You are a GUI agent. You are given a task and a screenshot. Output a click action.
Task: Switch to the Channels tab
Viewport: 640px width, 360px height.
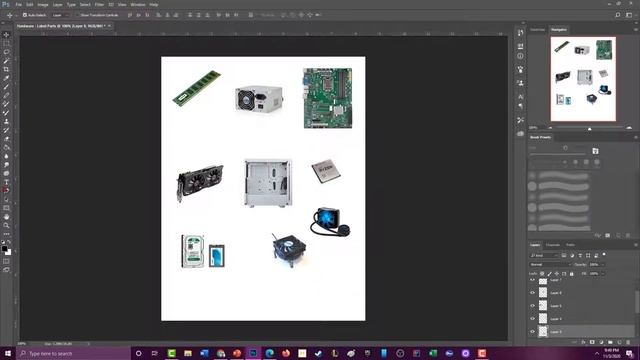553,245
